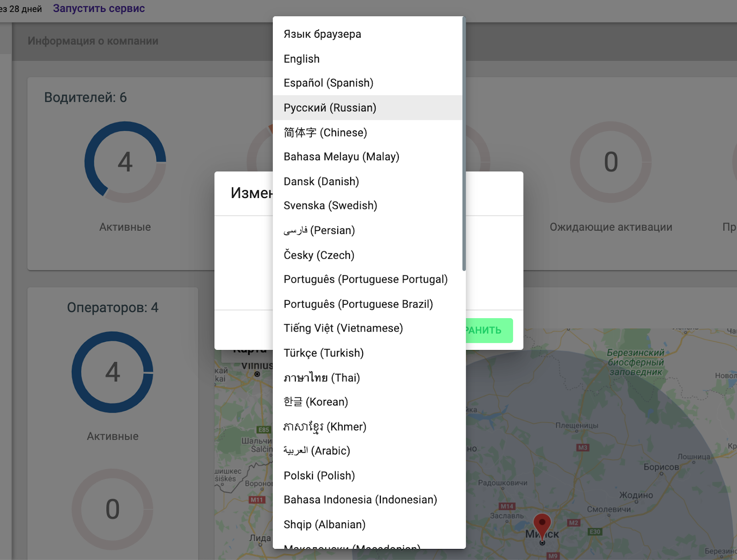Open the 'Запустить сервис' link
The image size is (737, 560).
(x=99, y=8)
